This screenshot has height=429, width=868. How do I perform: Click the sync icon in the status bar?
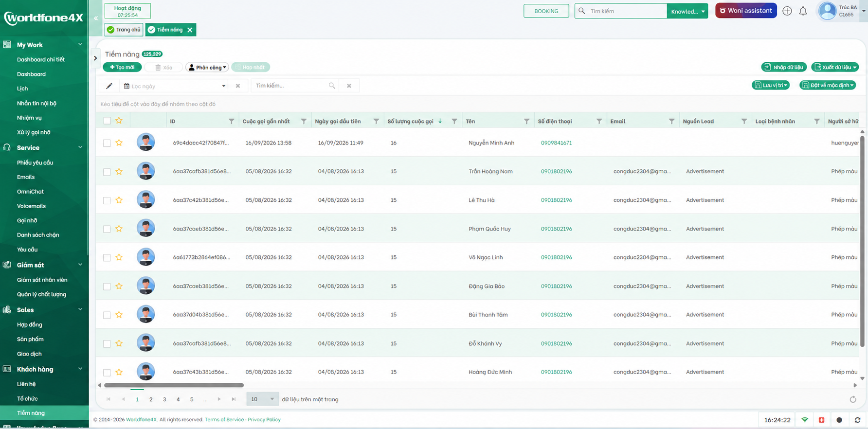(857, 420)
